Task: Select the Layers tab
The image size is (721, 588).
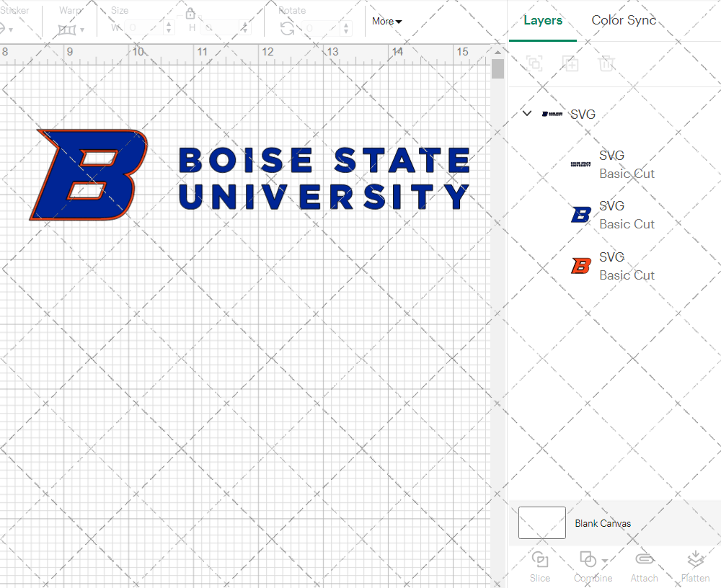Action: pos(543,20)
